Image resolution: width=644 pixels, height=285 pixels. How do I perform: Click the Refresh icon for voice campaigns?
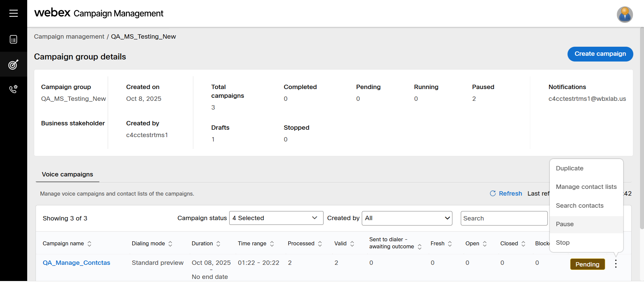coord(493,193)
